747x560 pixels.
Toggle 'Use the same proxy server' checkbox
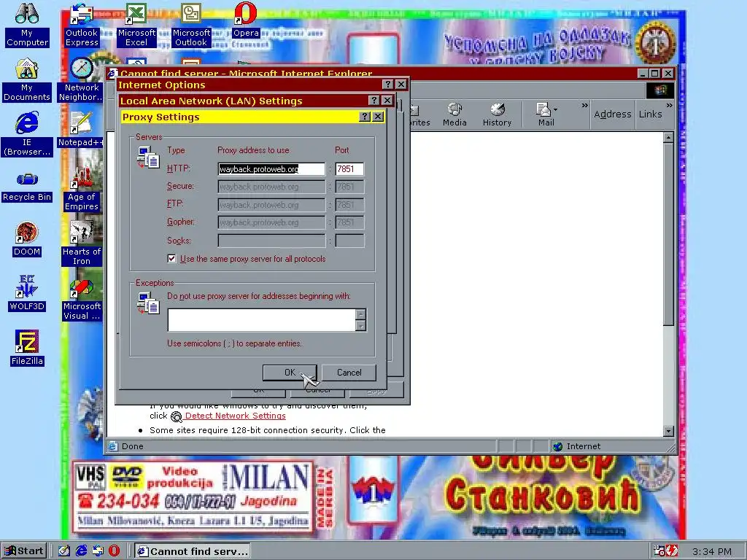(x=172, y=259)
